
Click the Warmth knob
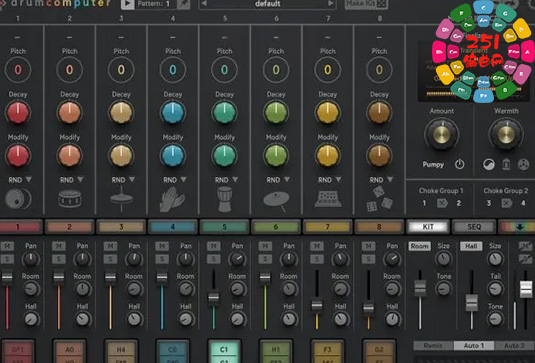tap(506, 135)
